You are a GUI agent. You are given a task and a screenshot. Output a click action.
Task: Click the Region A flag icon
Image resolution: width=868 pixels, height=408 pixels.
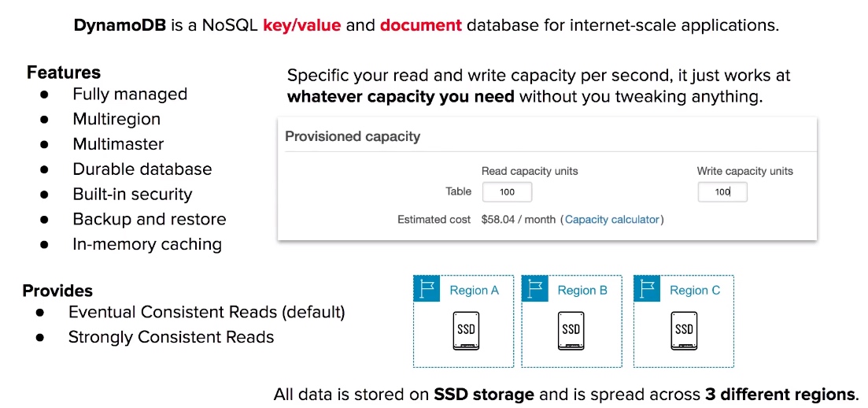coord(427,289)
